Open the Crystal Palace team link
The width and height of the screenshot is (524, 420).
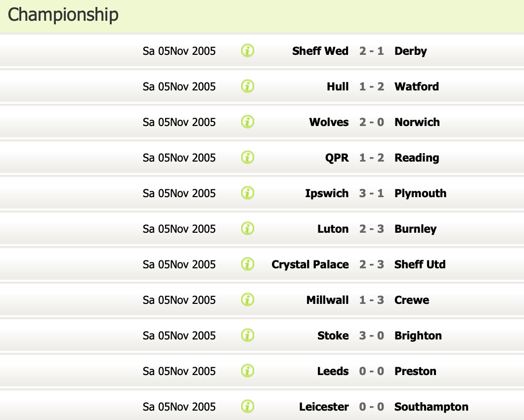[x=310, y=264]
